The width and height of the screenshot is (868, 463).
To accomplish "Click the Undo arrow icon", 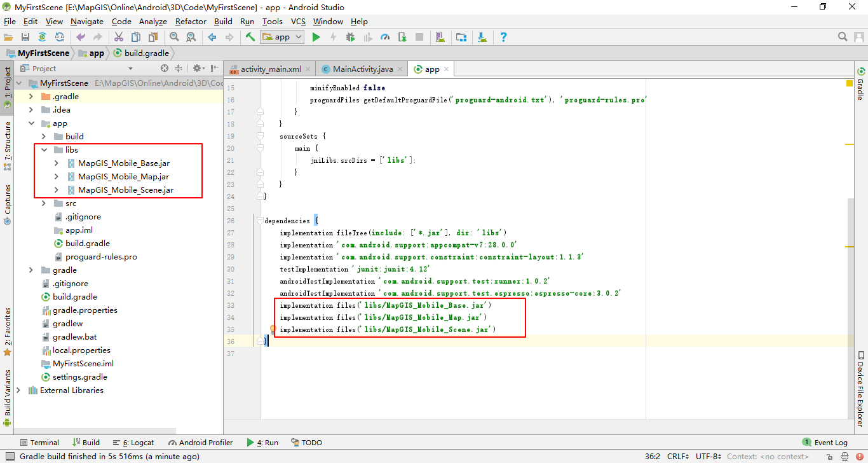I will pyautogui.click(x=81, y=38).
